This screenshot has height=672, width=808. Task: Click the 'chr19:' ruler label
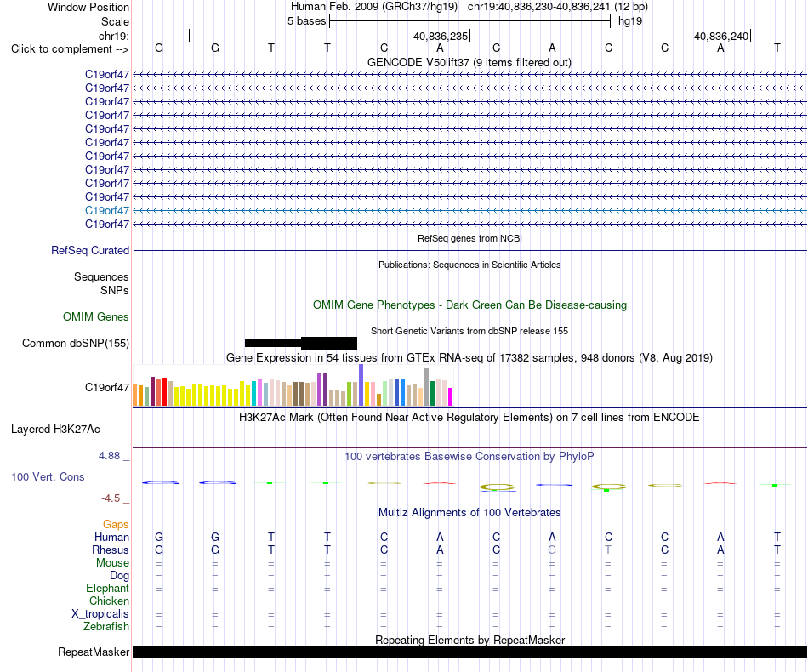(x=114, y=36)
